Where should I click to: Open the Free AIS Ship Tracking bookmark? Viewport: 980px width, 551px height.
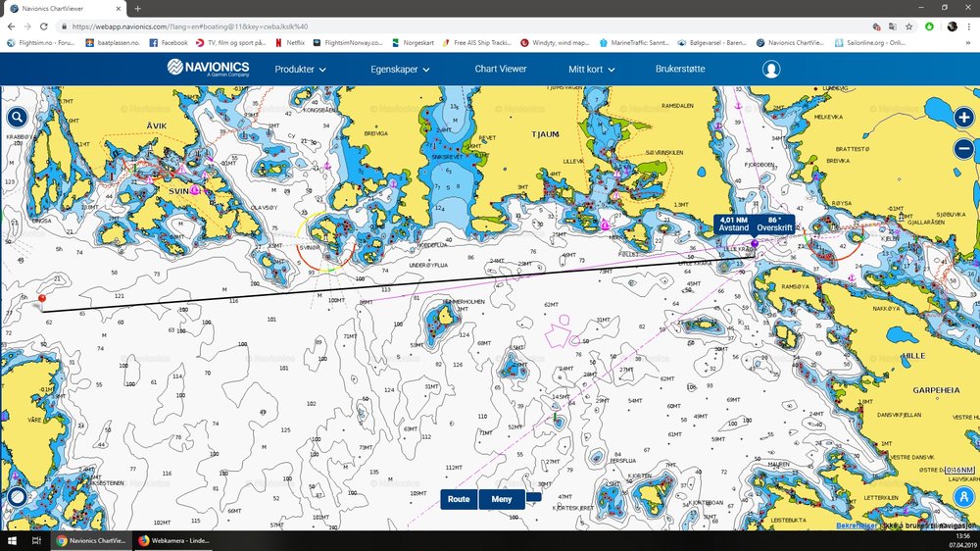coord(477,42)
